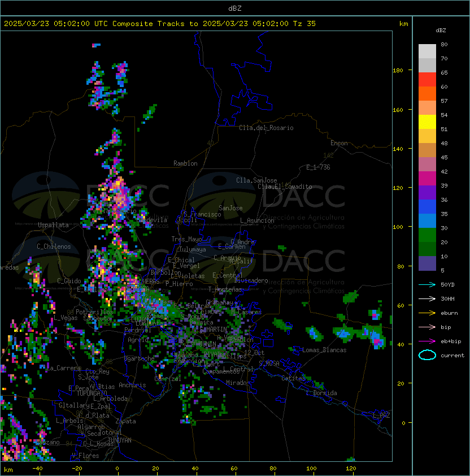This screenshot has width=470, height=476.
Task: Click the 'SanJose' place label near L_Asuncion
Action: (x=230, y=208)
